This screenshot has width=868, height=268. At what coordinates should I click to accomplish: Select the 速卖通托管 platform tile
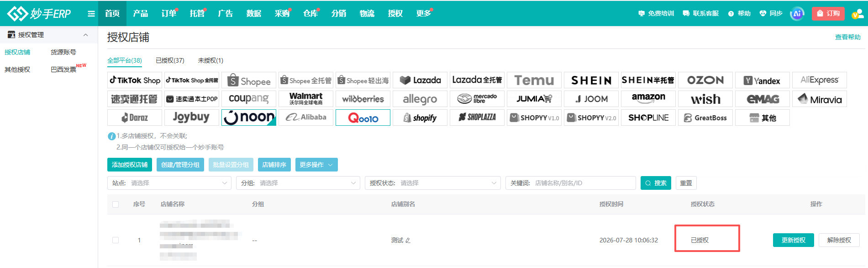tap(135, 99)
